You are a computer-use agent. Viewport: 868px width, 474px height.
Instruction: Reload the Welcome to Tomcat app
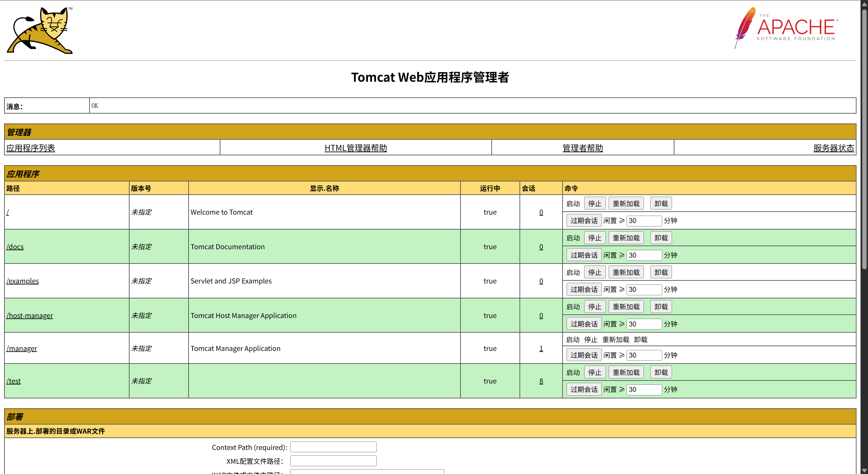pyautogui.click(x=626, y=203)
